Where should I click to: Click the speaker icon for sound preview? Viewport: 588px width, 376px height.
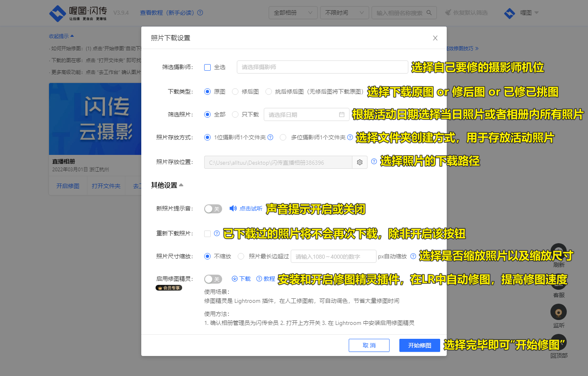[233, 208]
